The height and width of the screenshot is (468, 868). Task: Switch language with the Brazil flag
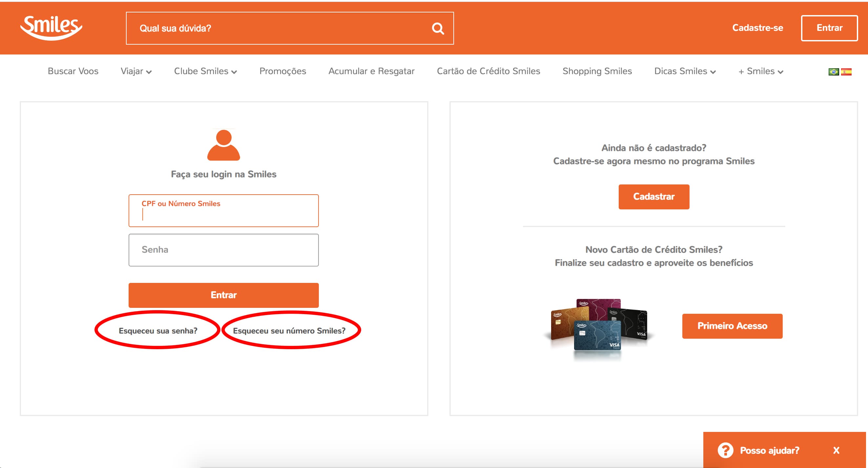point(833,72)
